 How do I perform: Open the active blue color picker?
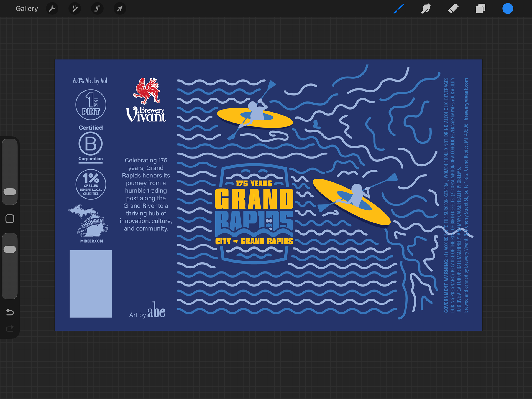point(508,9)
